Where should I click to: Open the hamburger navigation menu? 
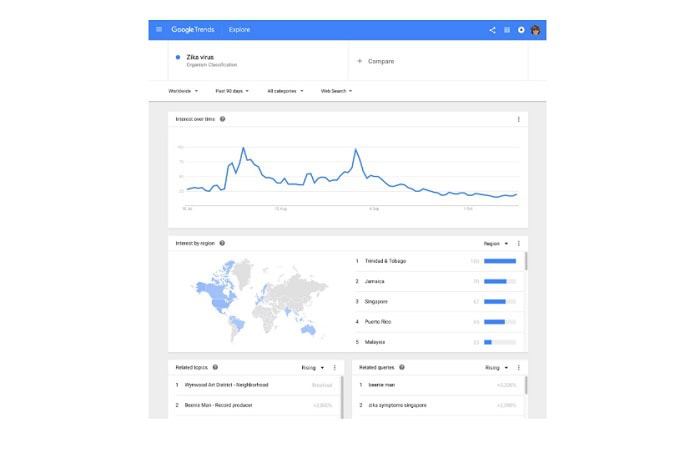[x=158, y=30]
